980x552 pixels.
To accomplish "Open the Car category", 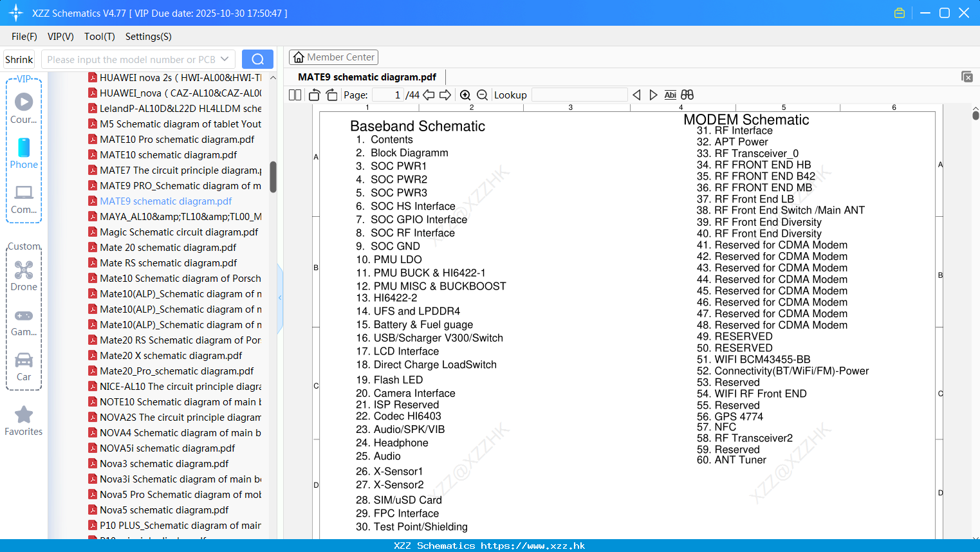I will [24, 367].
